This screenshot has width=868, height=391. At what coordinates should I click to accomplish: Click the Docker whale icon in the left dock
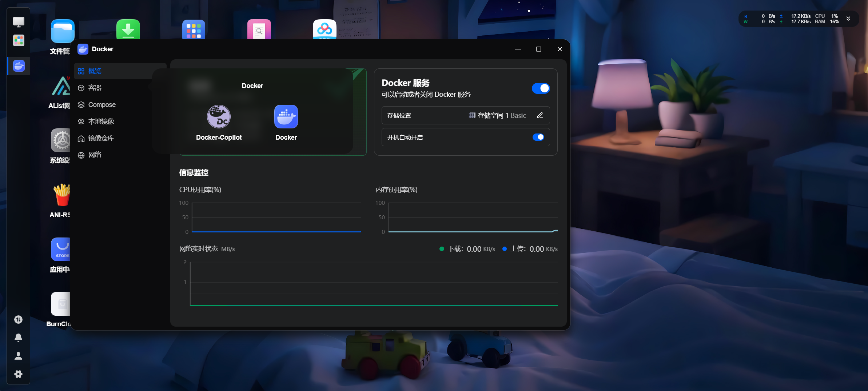(x=19, y=66)
